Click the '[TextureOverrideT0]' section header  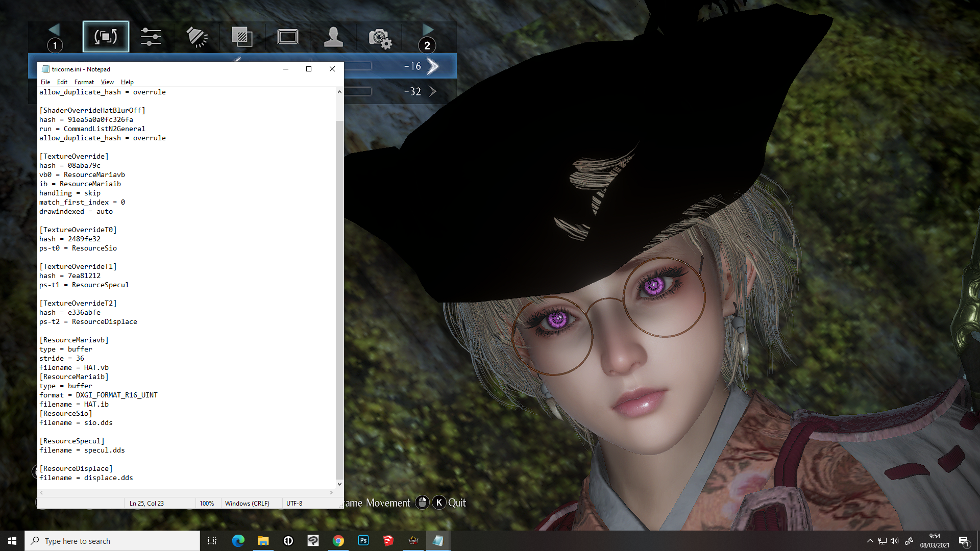[x=78, y=230]
